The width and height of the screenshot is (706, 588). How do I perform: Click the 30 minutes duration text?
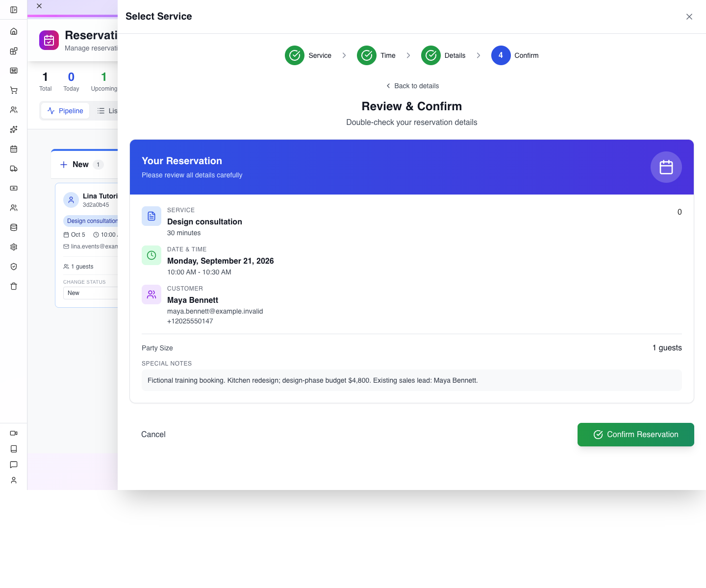click(184, 233)
